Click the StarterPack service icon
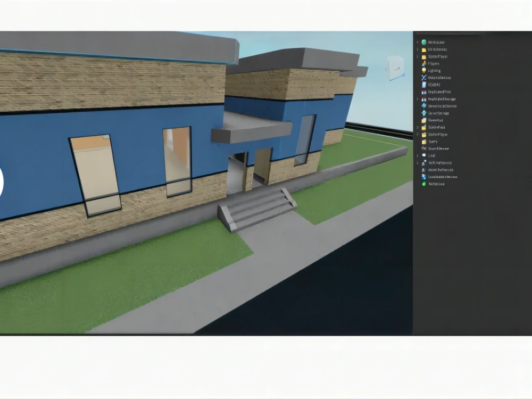 coord(423,127)
